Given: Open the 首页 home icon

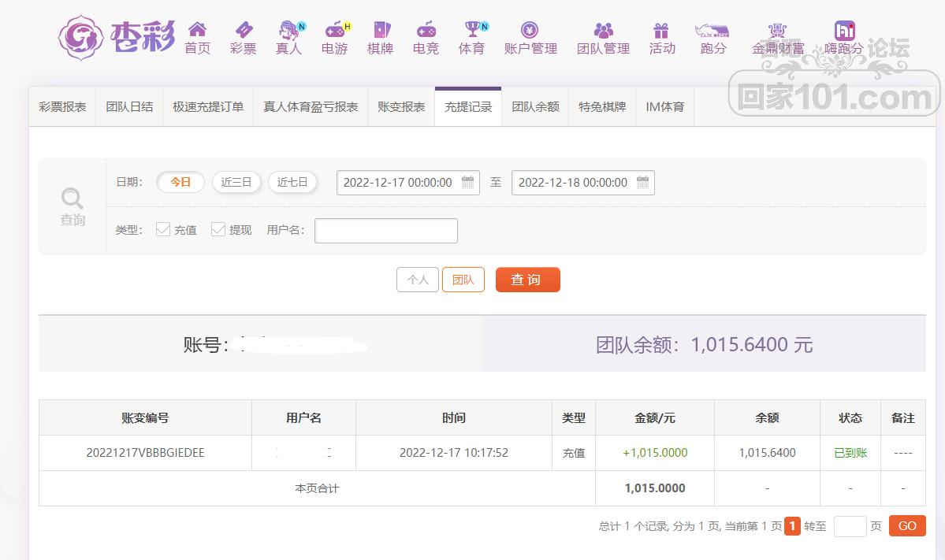Looking at the screenshot, I should (x=197, y=31).
